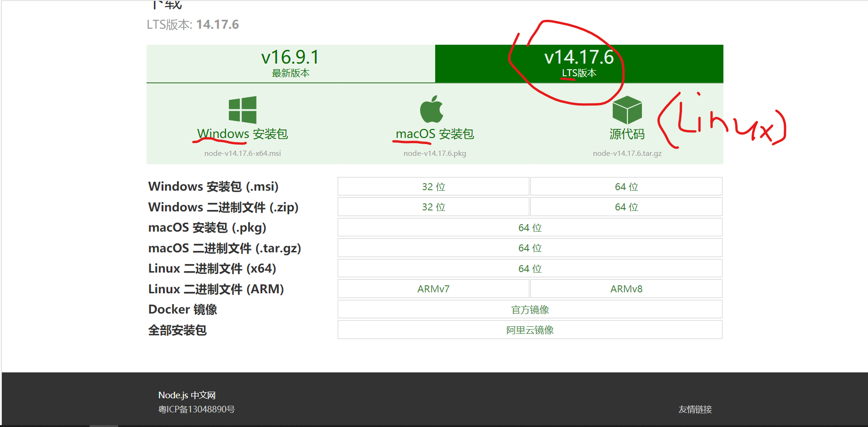Click the node-v14.17.6.pkg file name

click(x=435, y=153)
